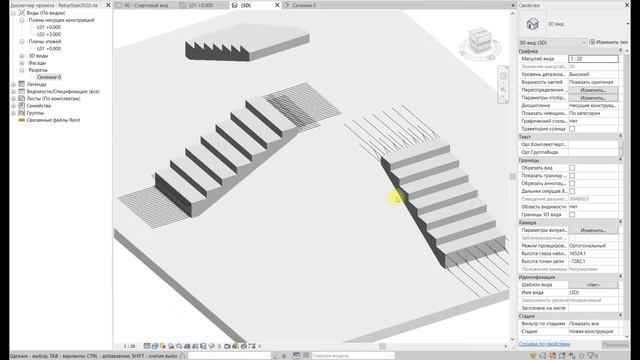Switch to the 00 - Стартовый вид tab
The width and height of the screenshot is (640, 360).
click(x=146, y=5)
